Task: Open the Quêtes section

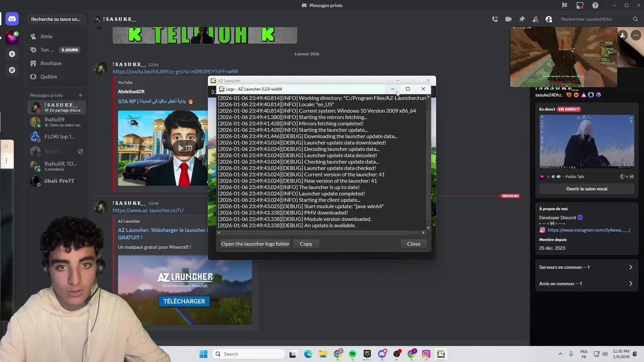Action: pos(55,76)
